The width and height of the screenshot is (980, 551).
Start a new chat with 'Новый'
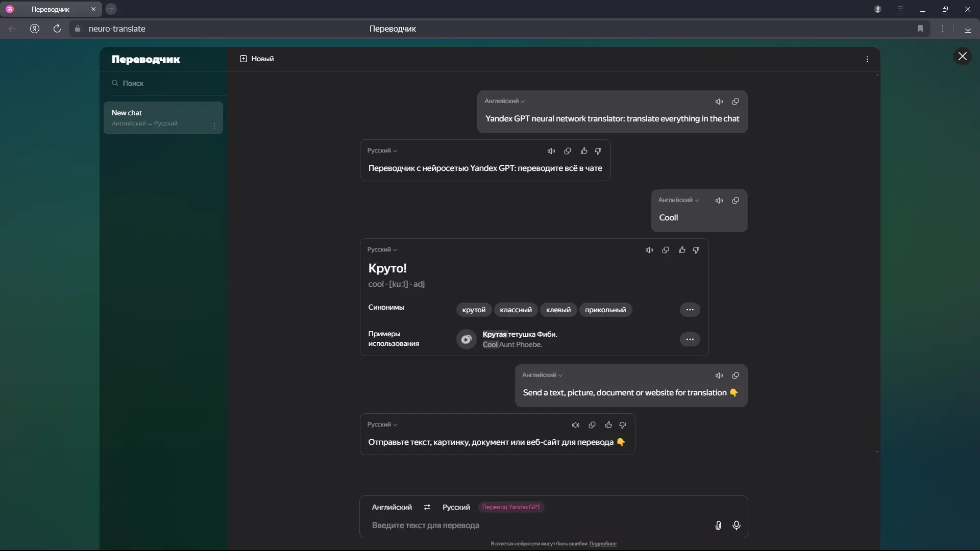tap(257, 59)
